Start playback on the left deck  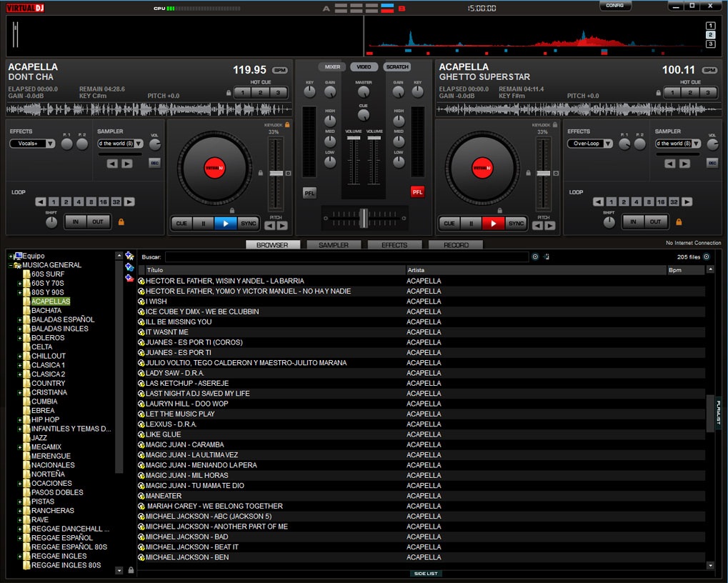[225, 223]
